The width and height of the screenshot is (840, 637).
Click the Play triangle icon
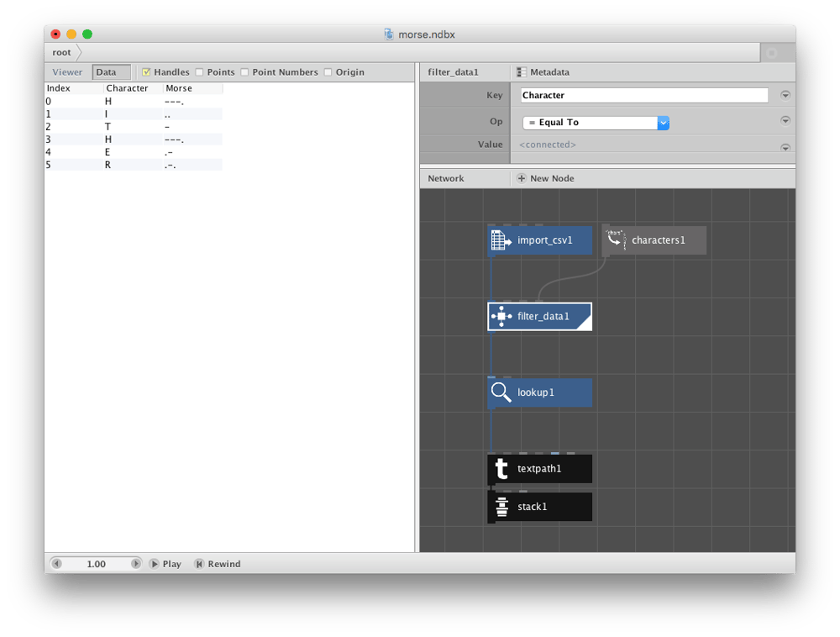(155, 564)
